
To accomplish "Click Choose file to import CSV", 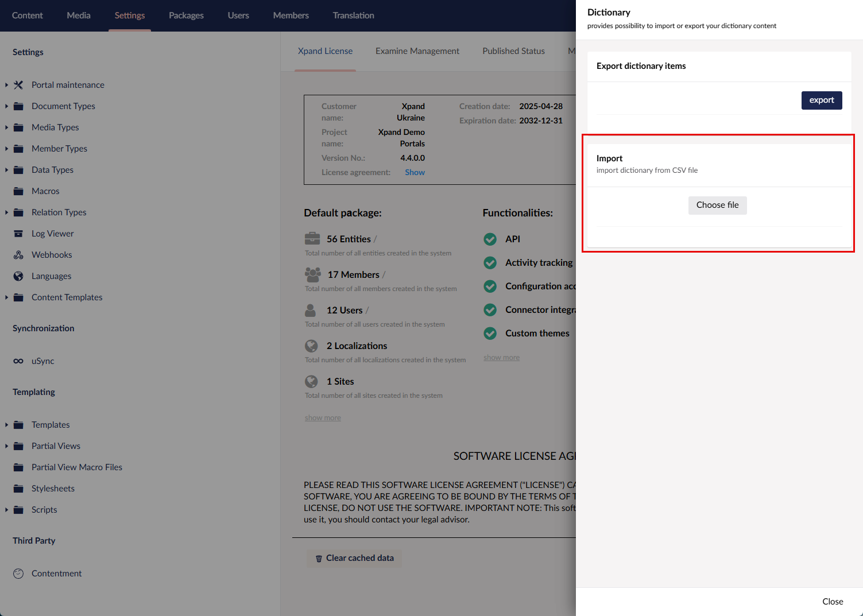I will pyautogui.click(x=717, y=205).
